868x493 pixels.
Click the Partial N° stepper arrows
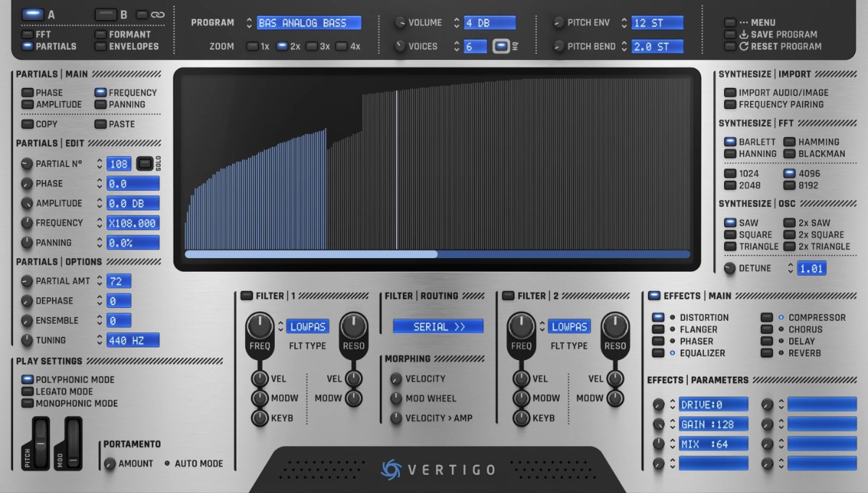(x=100, y=164)
